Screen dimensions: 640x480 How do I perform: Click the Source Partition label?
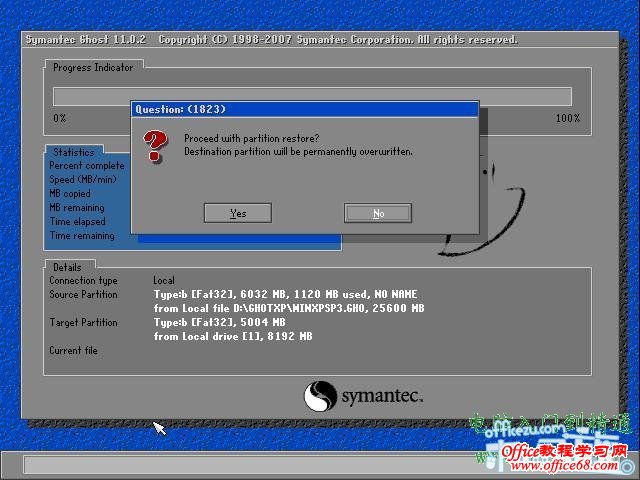point(83,294)
